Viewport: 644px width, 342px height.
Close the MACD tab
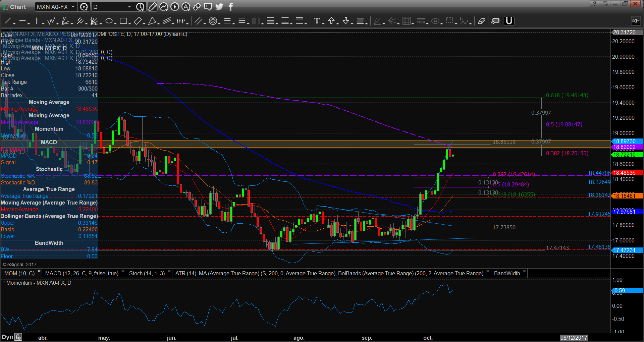(x=123, y=271)
